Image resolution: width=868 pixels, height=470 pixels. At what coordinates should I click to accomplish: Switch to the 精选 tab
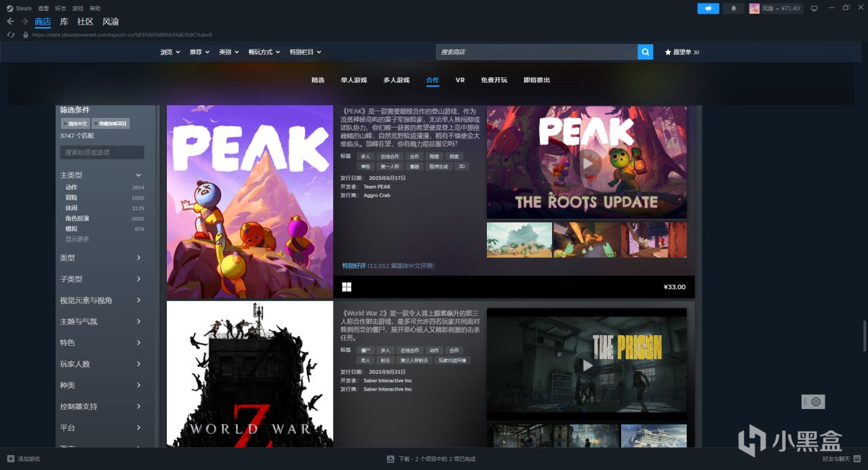point(318,80)
